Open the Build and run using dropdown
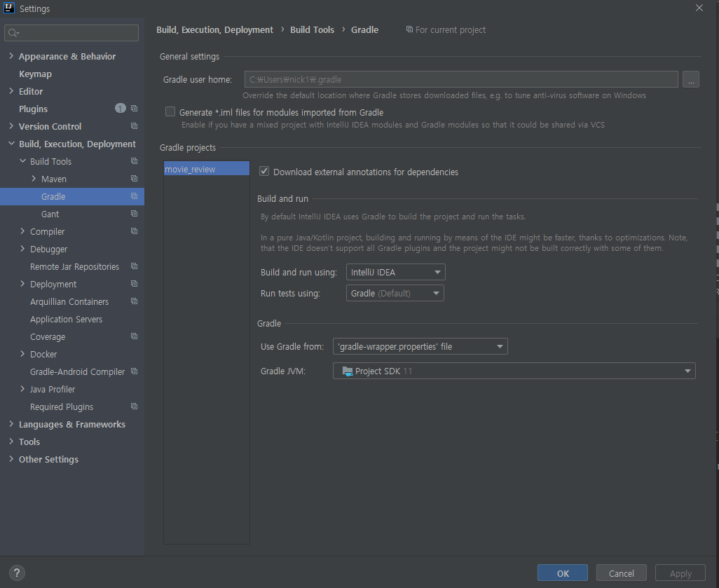719x588 pixels. (396, 272)
